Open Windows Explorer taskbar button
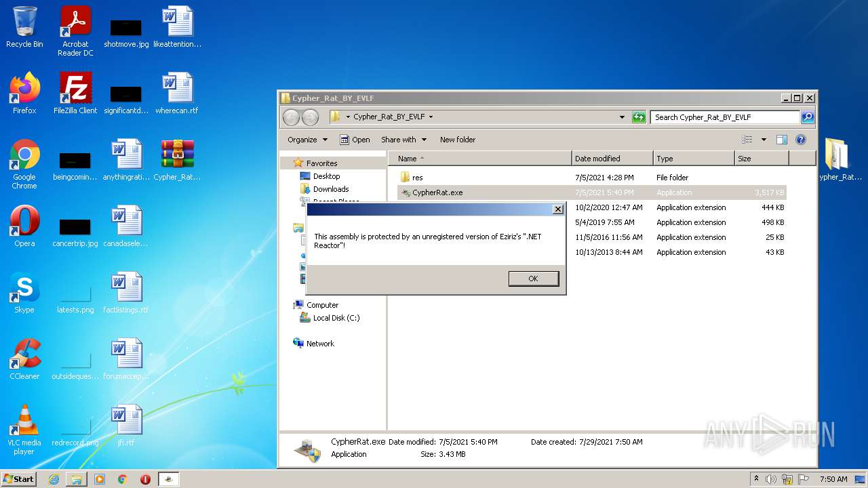 click(77, 479)
